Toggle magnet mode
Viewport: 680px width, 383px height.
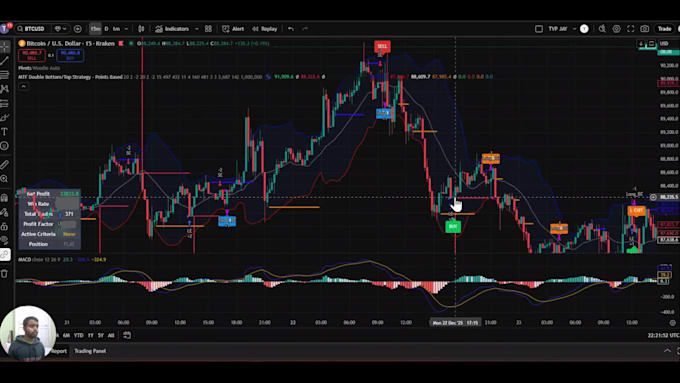(x=5, y=198)
